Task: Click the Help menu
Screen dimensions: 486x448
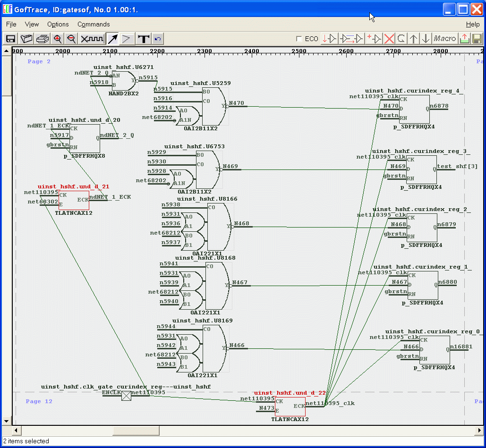Action: point(472,24)
